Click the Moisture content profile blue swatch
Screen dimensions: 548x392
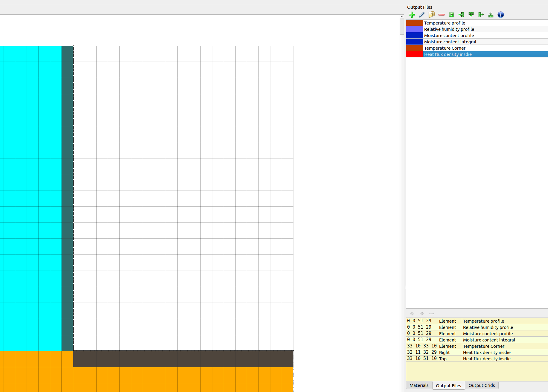pyautogui.click(x=415, y=36)
